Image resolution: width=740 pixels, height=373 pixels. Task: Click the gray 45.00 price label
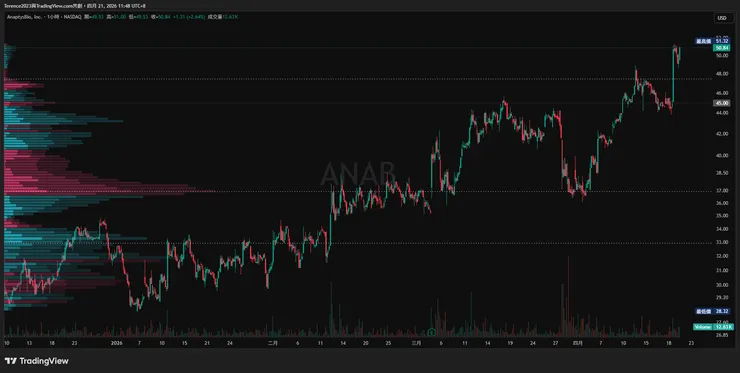coord(722,103)
